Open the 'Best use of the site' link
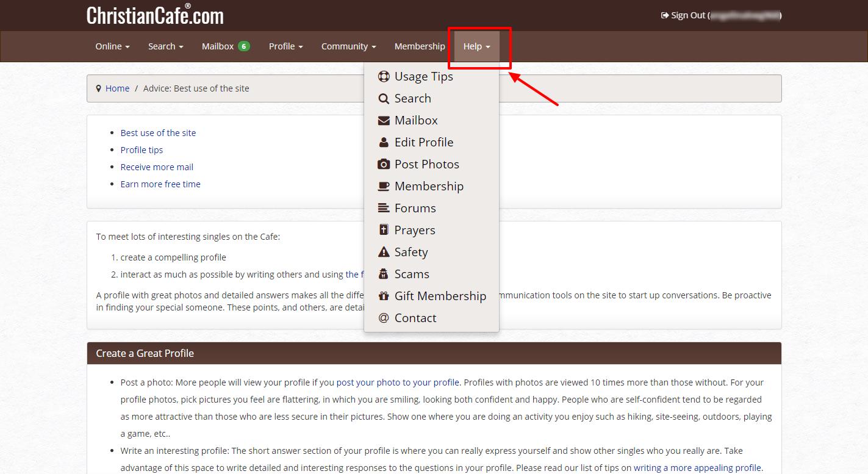 pos(158,133)
